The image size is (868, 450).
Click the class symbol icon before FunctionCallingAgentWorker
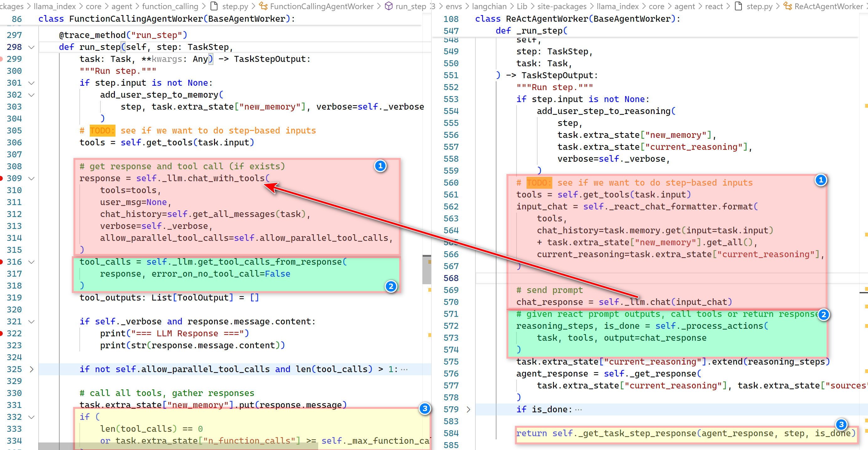point(263,6)
